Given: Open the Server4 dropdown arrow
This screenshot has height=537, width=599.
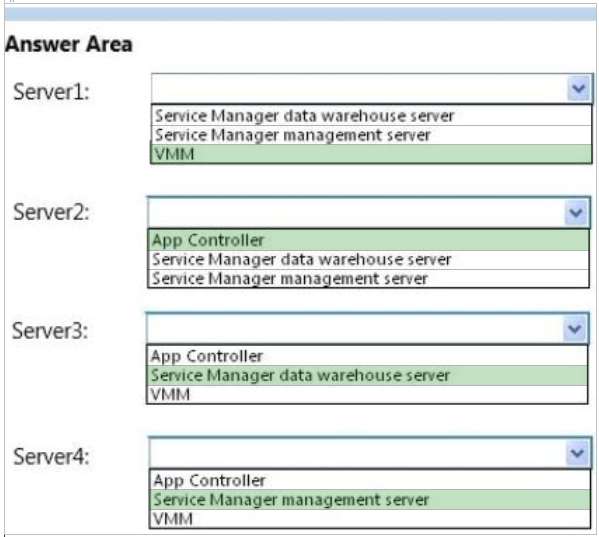Looking at the screenshot, I should click(x=577, y=453).
